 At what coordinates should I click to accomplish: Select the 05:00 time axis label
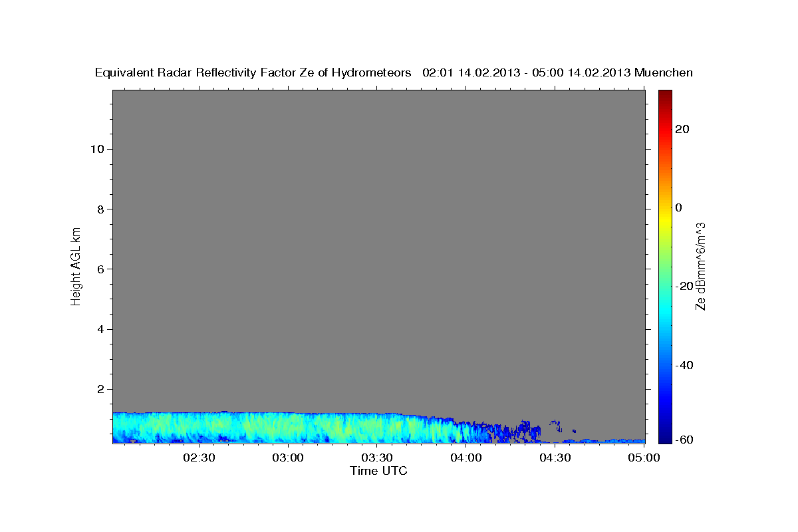click(644, 458)
